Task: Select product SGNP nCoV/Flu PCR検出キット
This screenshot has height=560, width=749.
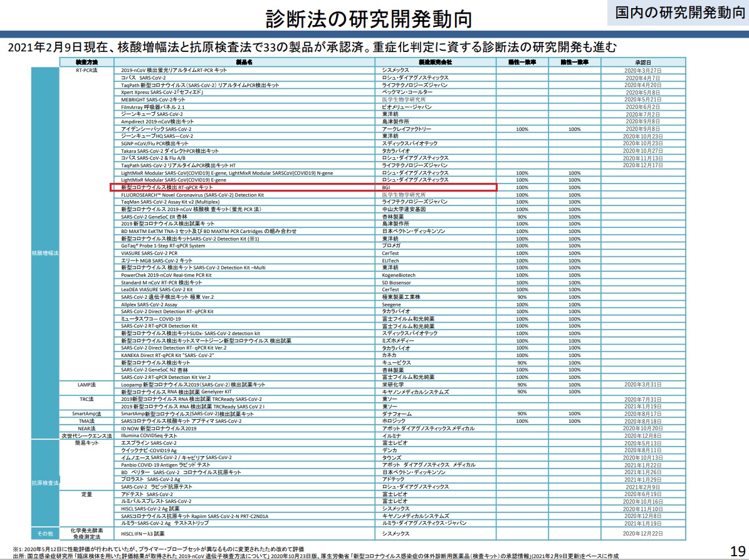Action: pyautogui.click(x=154, y=143)
